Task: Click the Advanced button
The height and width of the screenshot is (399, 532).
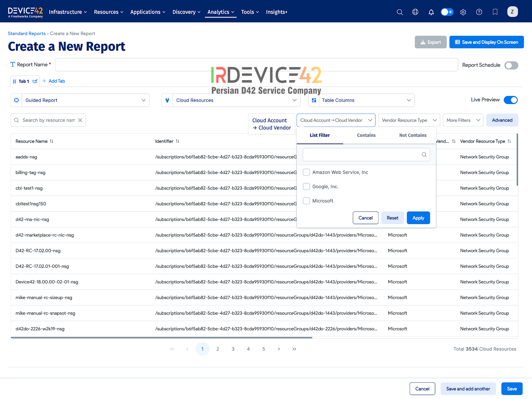Action: [x=502, y=120]
